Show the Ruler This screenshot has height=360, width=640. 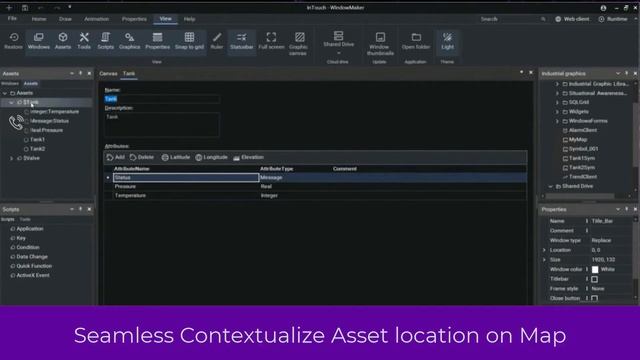tap(217, 41)
